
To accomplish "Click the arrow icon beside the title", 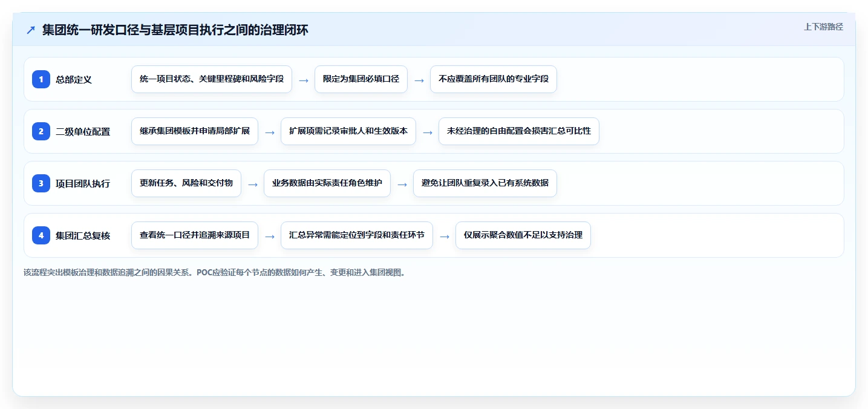I will coord(31,30).
